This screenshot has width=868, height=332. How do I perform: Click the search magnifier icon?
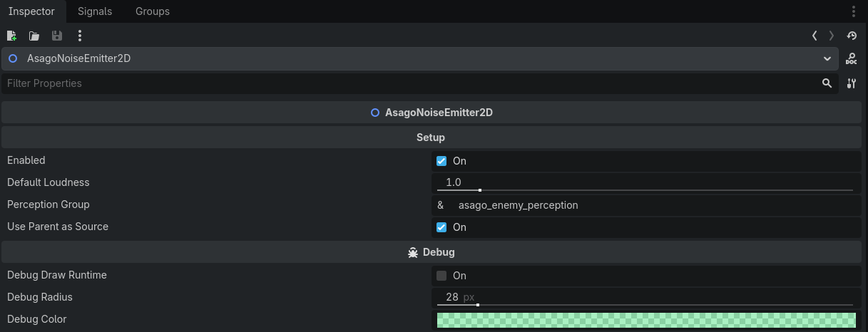pyautogui.click(x=827, y=83)
